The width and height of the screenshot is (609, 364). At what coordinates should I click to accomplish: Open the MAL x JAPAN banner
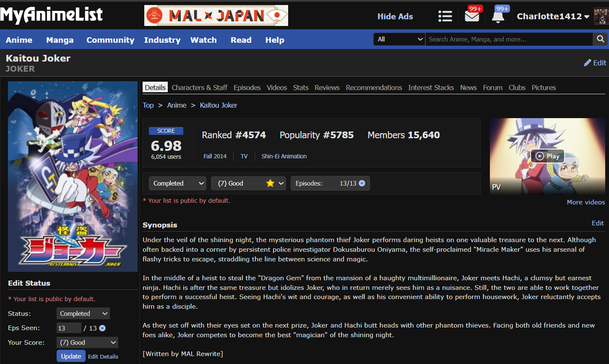216,15
